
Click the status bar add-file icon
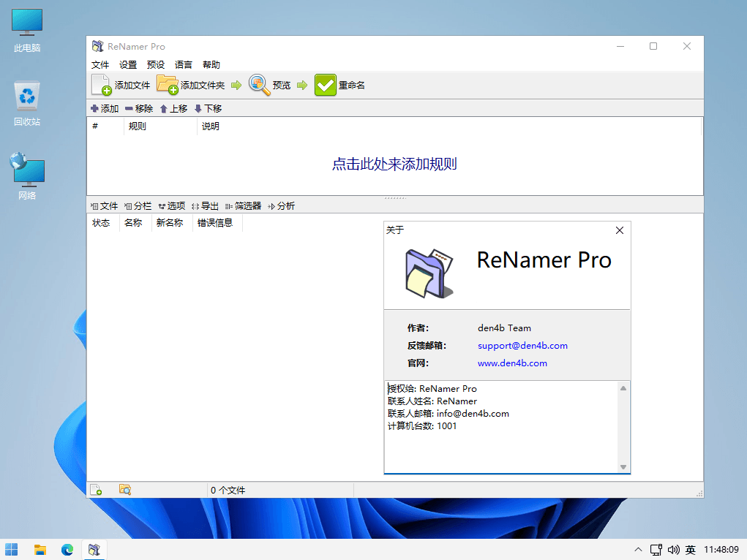[x=96, y=490]
